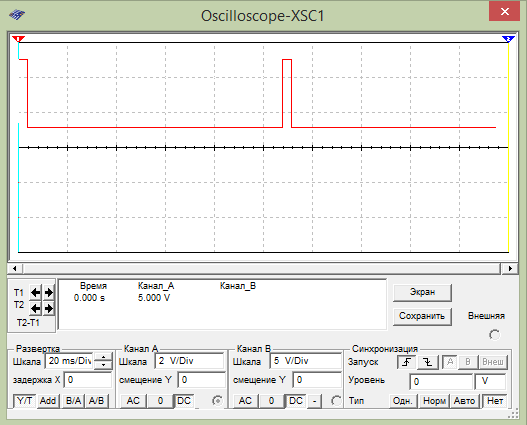The image size is (527, 425).
Task: Click the blue T2 cursor marker
Action: (x=508, y=39)
